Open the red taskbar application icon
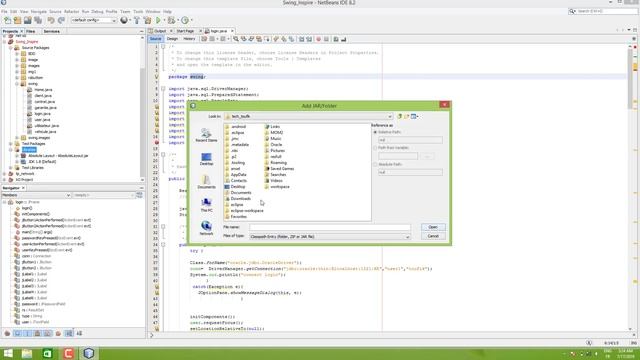The width and height of the screenshot is (640, 360). tap(68, 353)
